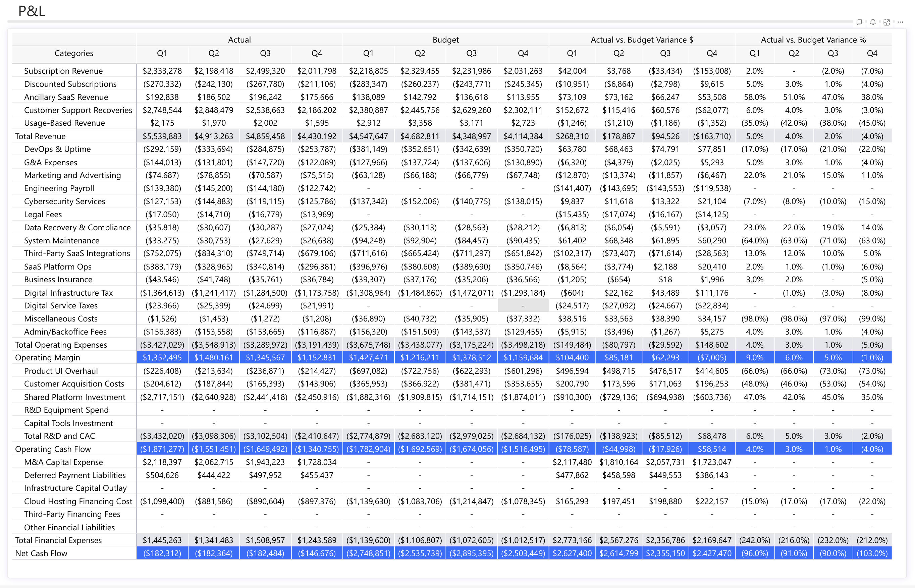The width and height of the screenshot is (915, 588).
Task: Select the Operating Cash Flow row
Action: pos(53,449)
